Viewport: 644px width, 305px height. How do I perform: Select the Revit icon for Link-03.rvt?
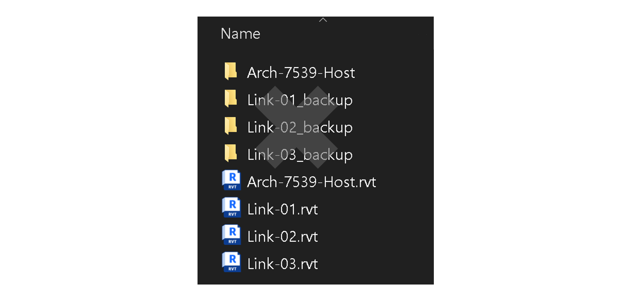[232, 263]
